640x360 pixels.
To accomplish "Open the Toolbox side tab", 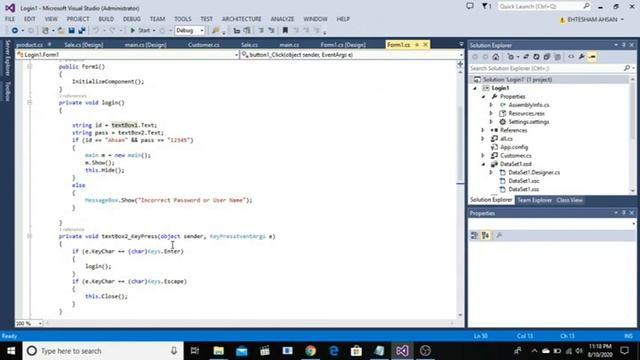I will click(x=7, y=91).
